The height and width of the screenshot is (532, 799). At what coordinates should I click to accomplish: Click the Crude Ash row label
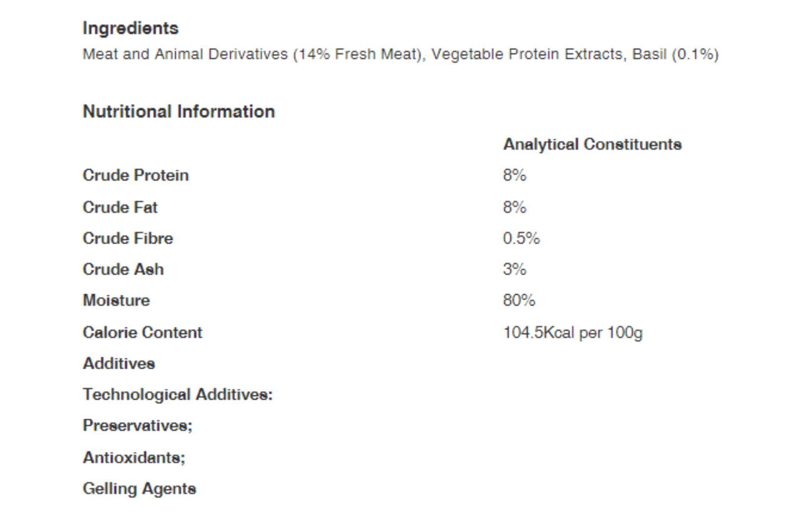tap(123, 269)
